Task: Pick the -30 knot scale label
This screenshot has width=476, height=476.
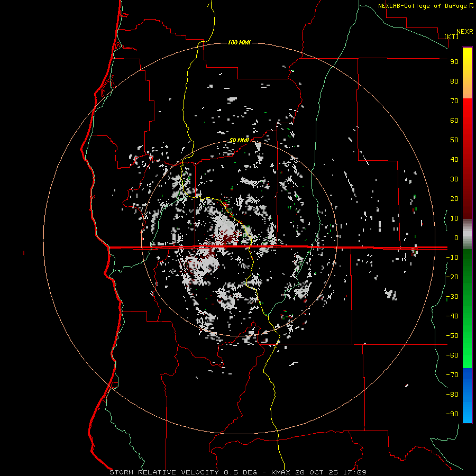Action: pos(452,297)
